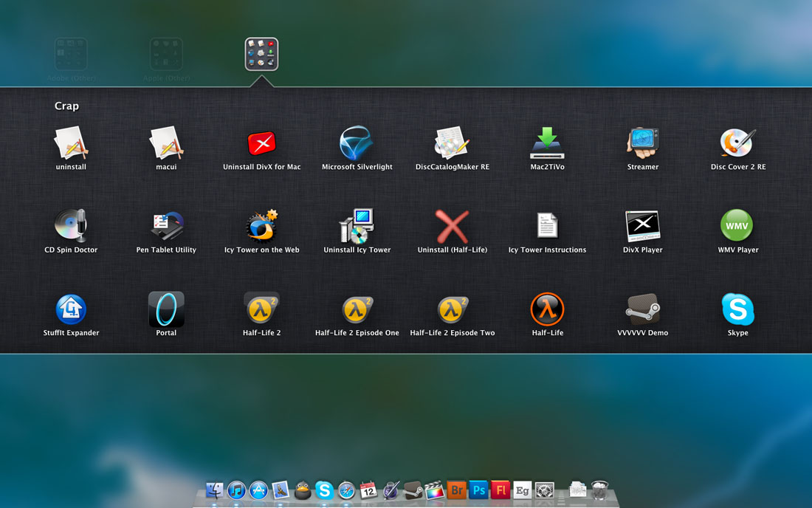Open the uninstall script app

(71, 143)
